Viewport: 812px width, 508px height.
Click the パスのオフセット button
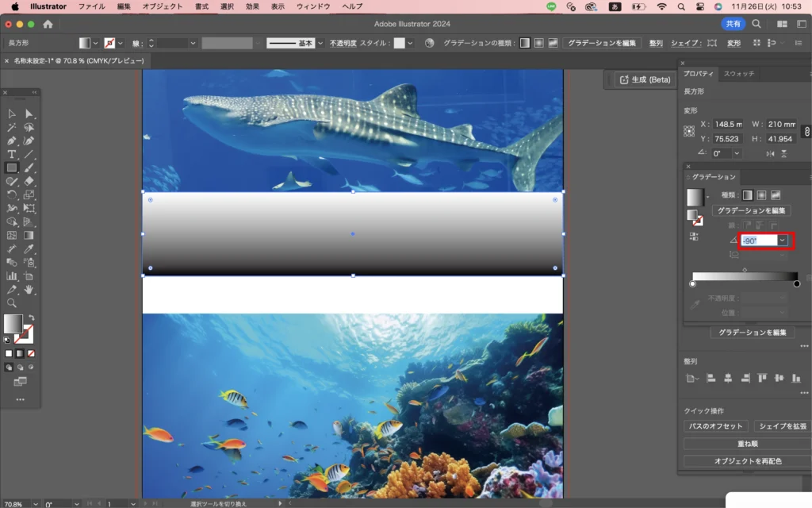[715, 426]
